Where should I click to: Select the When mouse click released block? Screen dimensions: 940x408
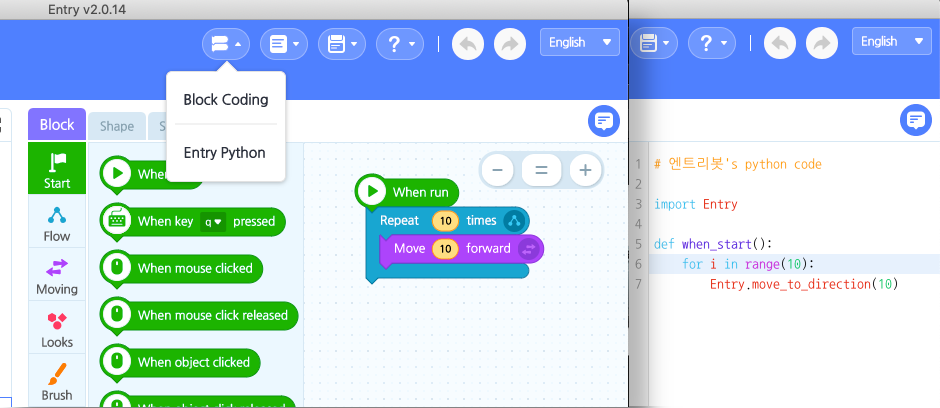click(199, 315)
